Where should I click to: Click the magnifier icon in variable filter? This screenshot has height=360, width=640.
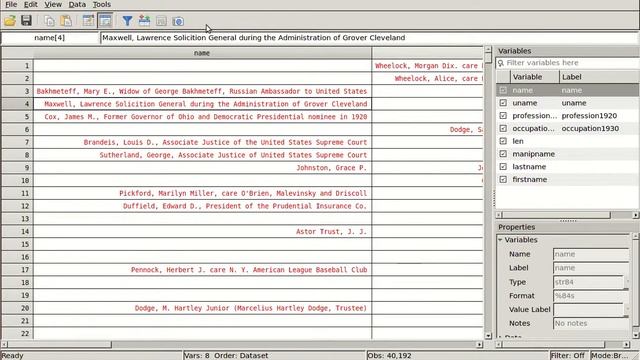coord(501,63)
